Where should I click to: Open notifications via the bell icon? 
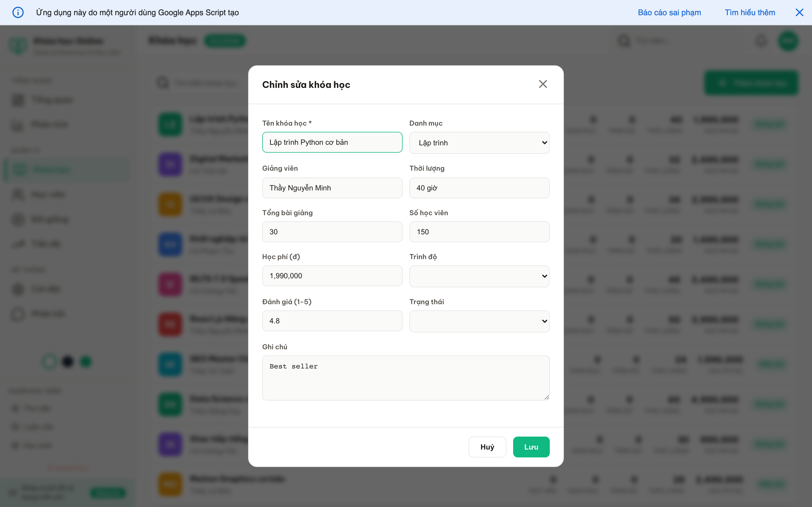click(x=761, y=41)
